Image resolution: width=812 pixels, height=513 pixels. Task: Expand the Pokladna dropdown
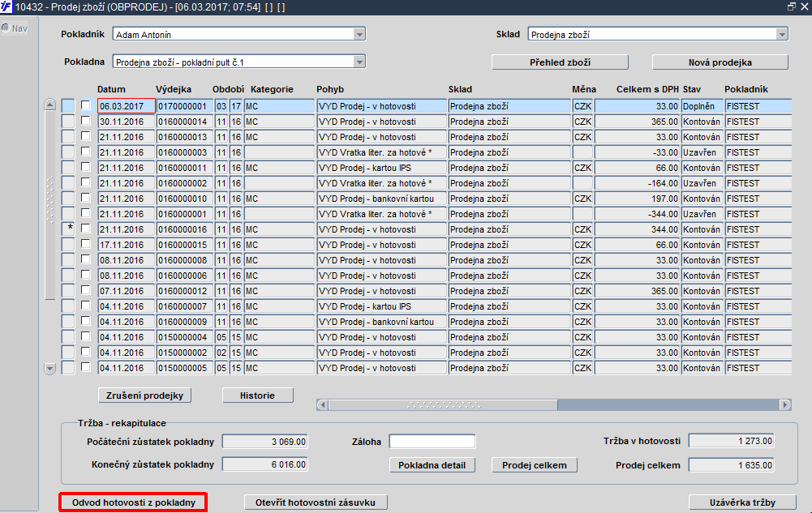(x=359, y=62)
